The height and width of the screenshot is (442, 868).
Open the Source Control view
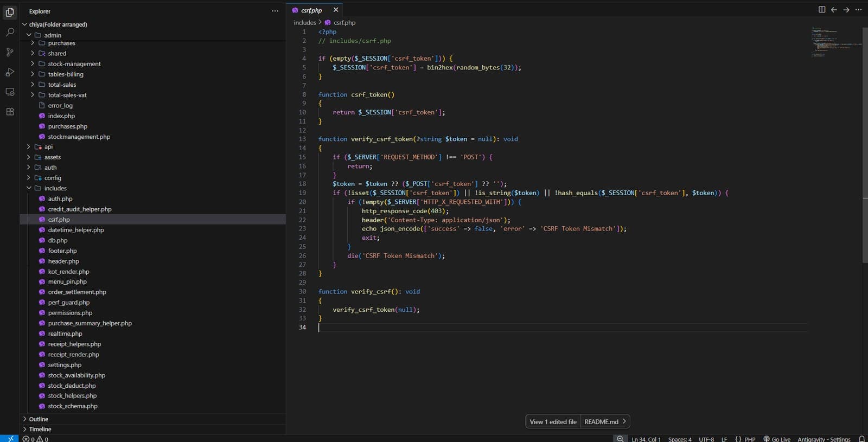(x=10, y=52)
